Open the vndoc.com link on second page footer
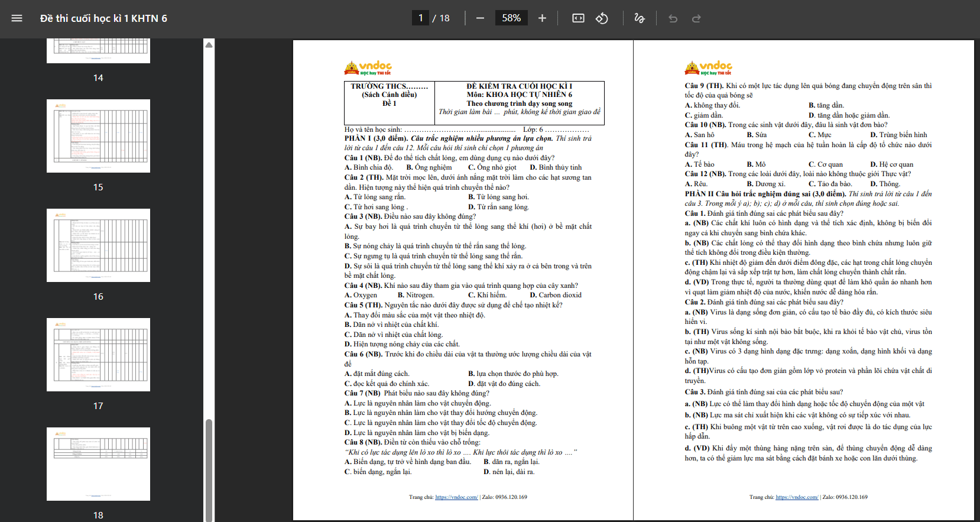 pos(797,497)
